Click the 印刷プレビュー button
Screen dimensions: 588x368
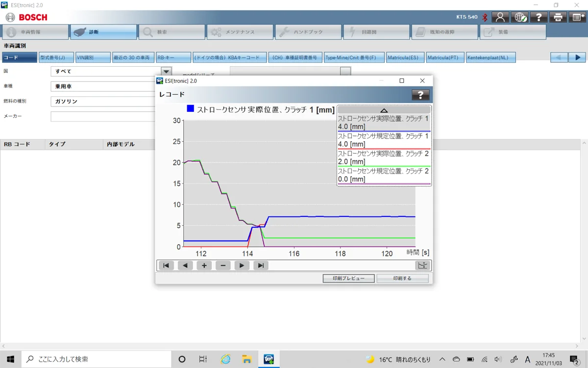tap(349, 278)
